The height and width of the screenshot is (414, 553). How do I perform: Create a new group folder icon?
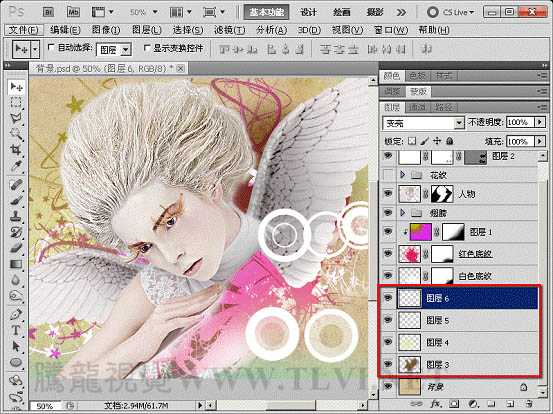coord(491,403)
